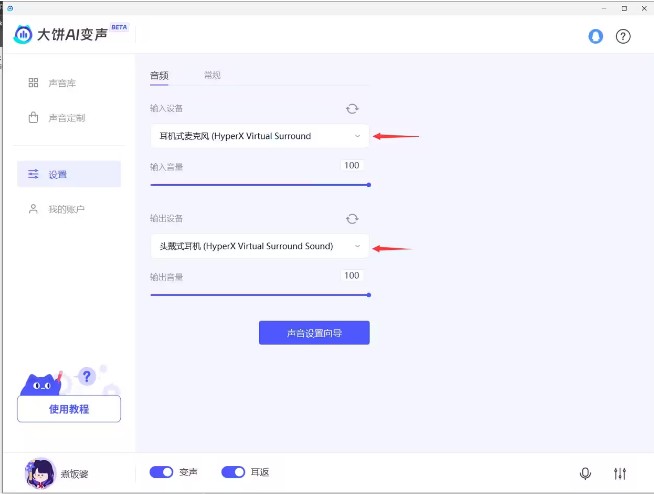Click the 声音设置向导 button
Screen dimensions: 654x494
[x=314, y=333]
